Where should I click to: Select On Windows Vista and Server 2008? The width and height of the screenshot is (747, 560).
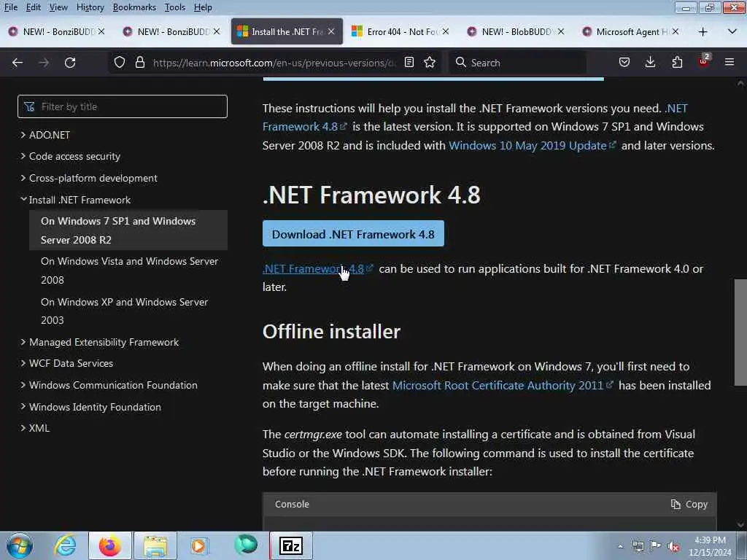click(x=128, y=271)
